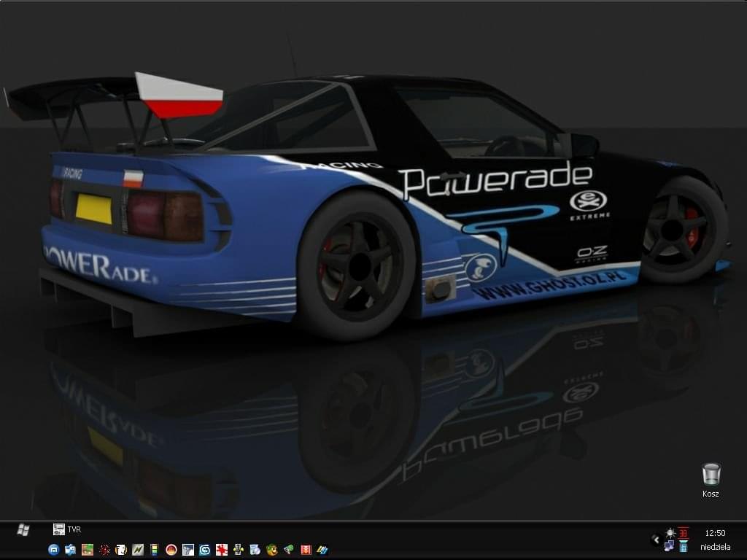Open the red splat on white square icon

click(x=221, y=550)
